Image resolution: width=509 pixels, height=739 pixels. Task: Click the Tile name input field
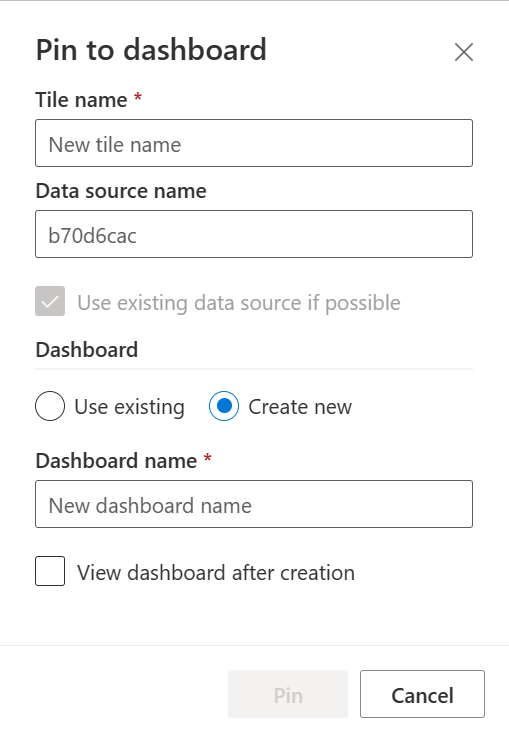tap(254, 143)
